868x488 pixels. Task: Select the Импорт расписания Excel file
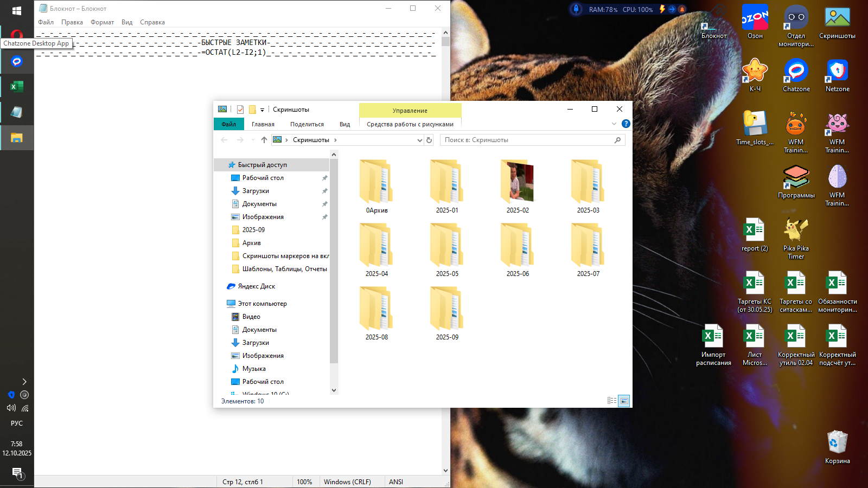[714, 345]
